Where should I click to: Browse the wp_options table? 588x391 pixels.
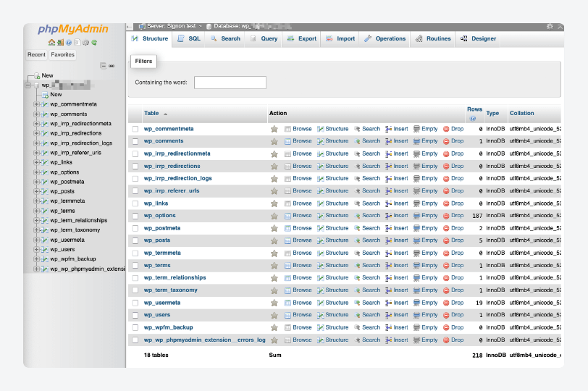point(298,216)
